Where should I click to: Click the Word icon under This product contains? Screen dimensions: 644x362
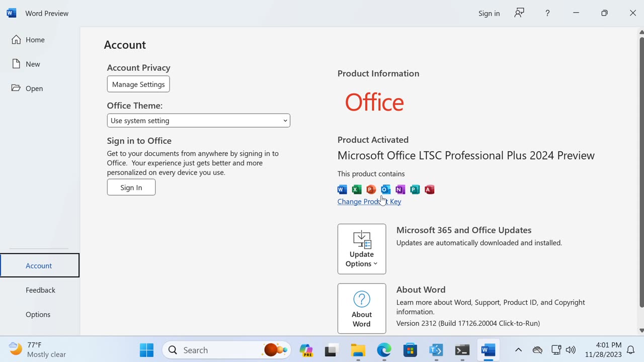pyautogui.click(x=342, y=190)
